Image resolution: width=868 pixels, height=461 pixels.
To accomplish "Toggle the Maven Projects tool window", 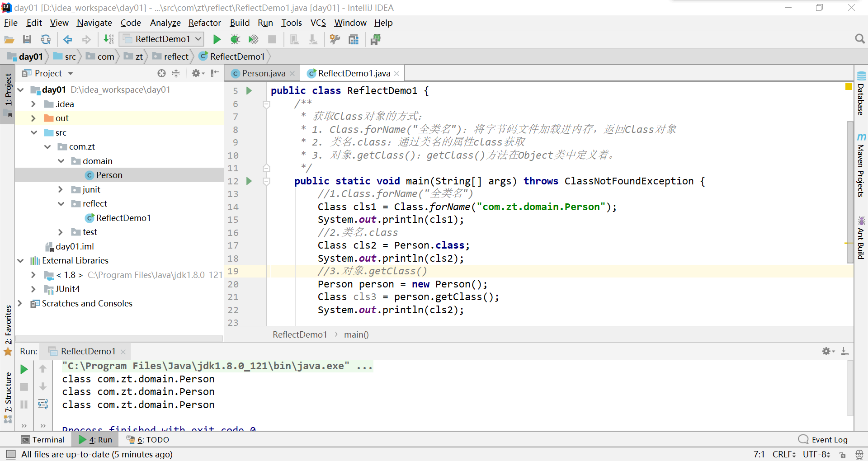I will tap(861, 165).
